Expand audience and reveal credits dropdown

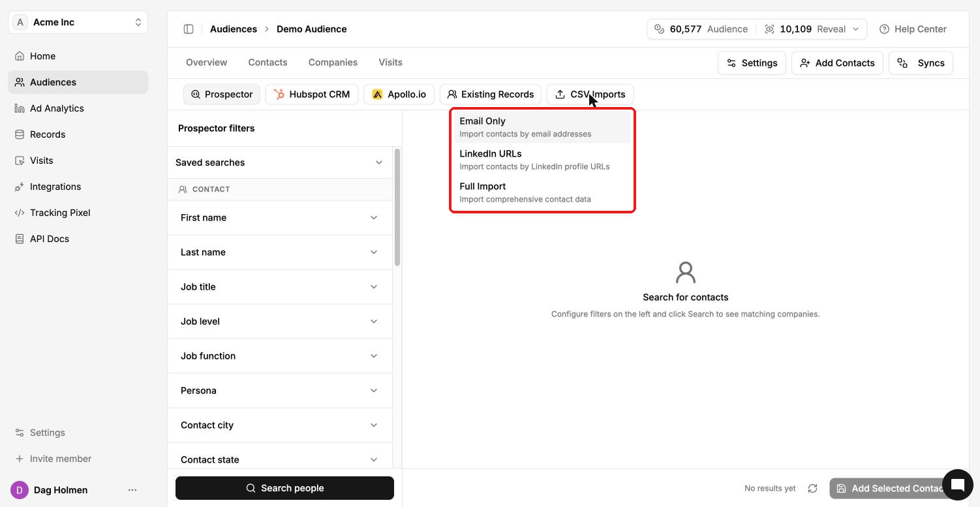pyautogui.click(x=757, y=29)
